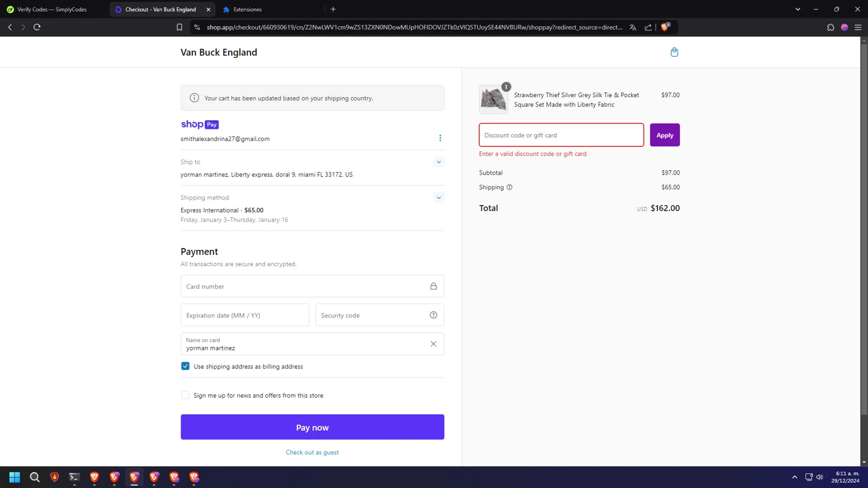Open Brave Shields icon
The height and width of the screenshot is (488, 868).
tap(665, 27)
